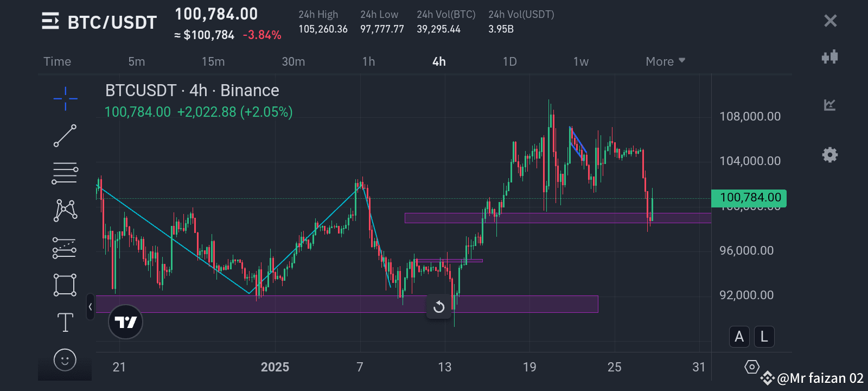Toggle auto scale A button
868x391 pixels.
pos(739,337)
